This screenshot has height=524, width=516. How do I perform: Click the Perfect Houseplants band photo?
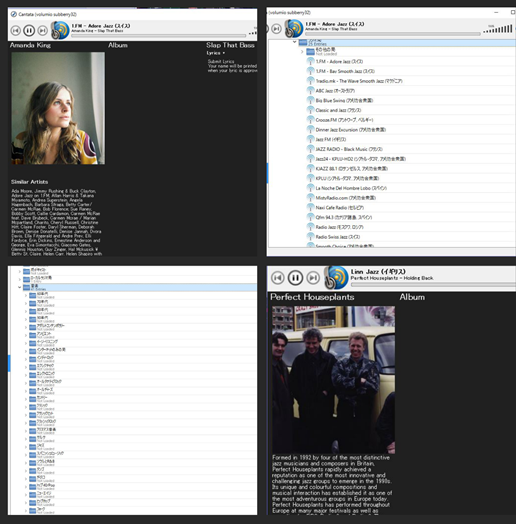[333, 380]
